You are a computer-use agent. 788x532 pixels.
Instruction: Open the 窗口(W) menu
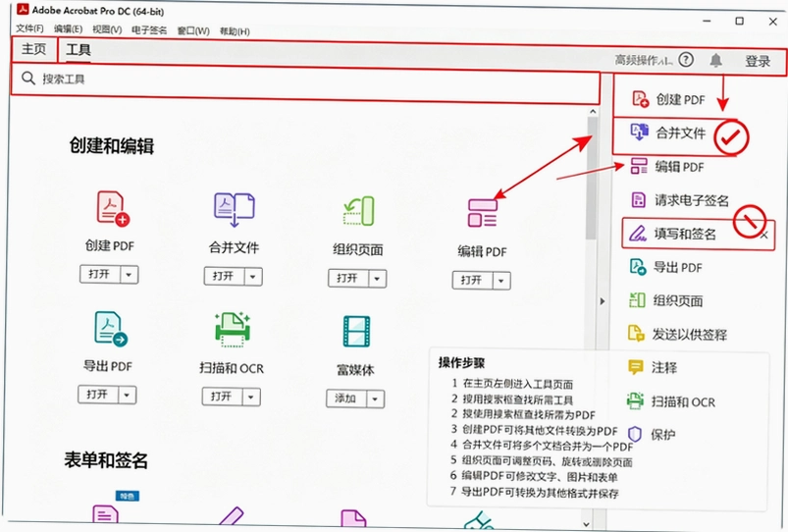click(x=193, y=30)
